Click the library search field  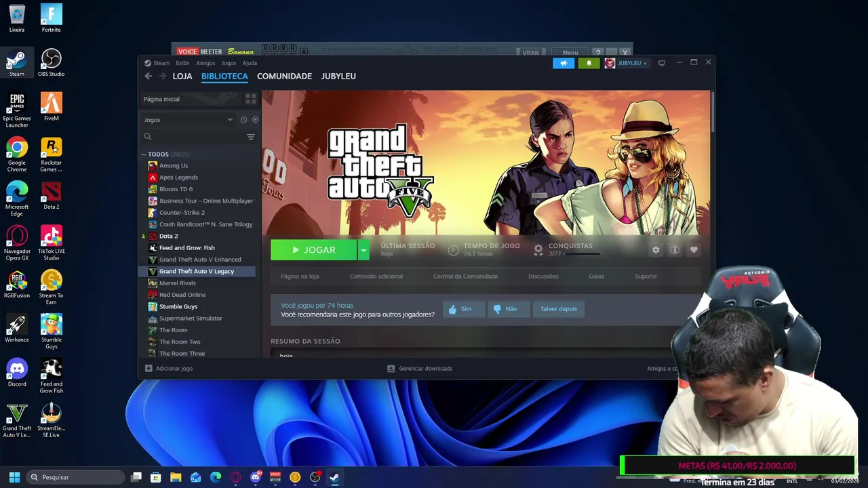[192, 137]
